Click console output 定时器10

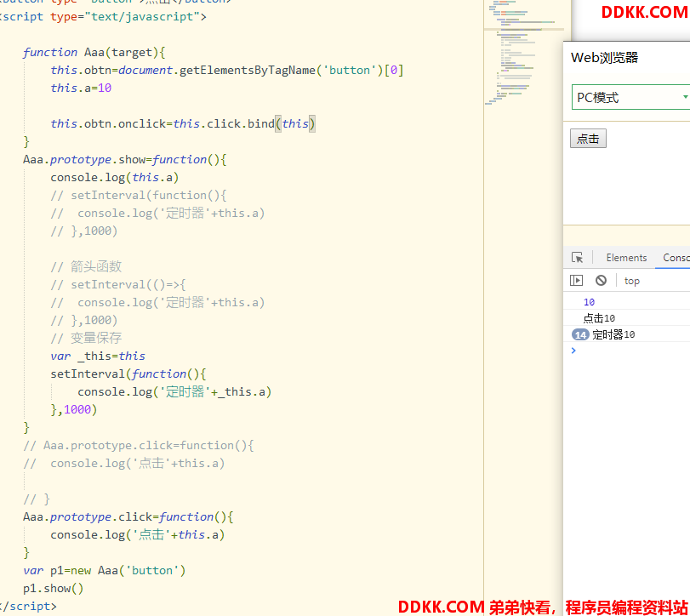613,335
